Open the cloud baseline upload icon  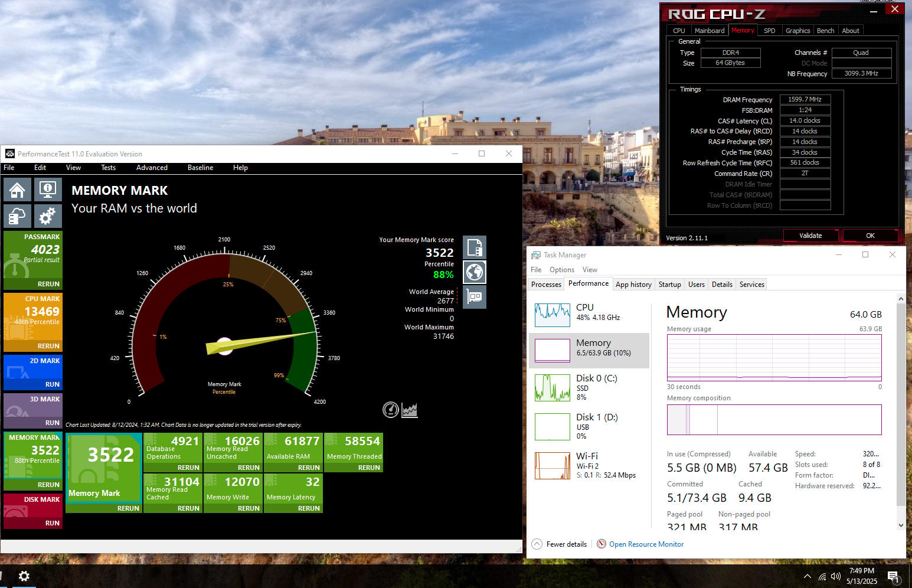click(x=17, y=217)
